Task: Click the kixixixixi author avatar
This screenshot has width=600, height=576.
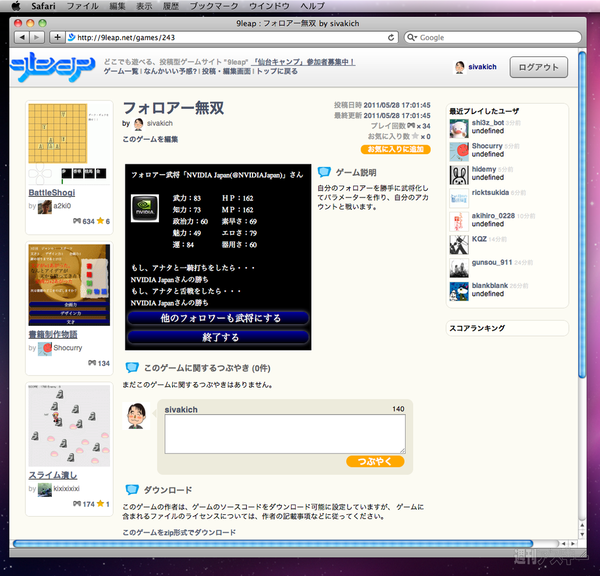Action: tap(45, 490)
